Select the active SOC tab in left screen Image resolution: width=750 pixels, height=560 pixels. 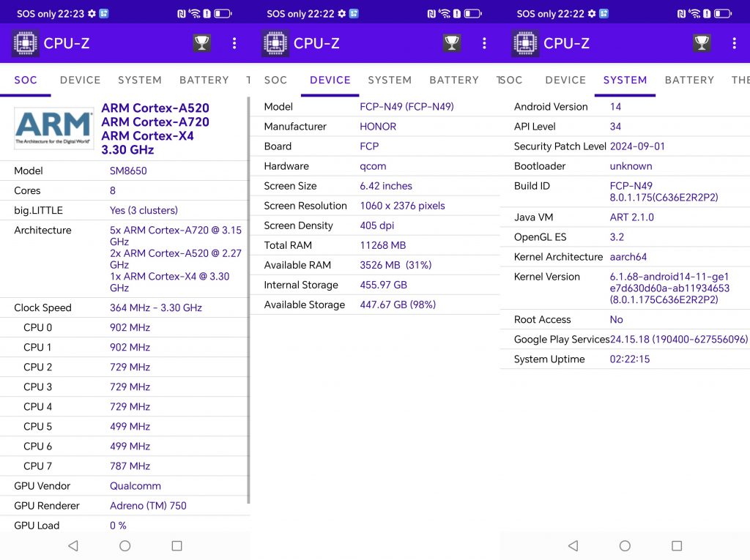[26, 80]
